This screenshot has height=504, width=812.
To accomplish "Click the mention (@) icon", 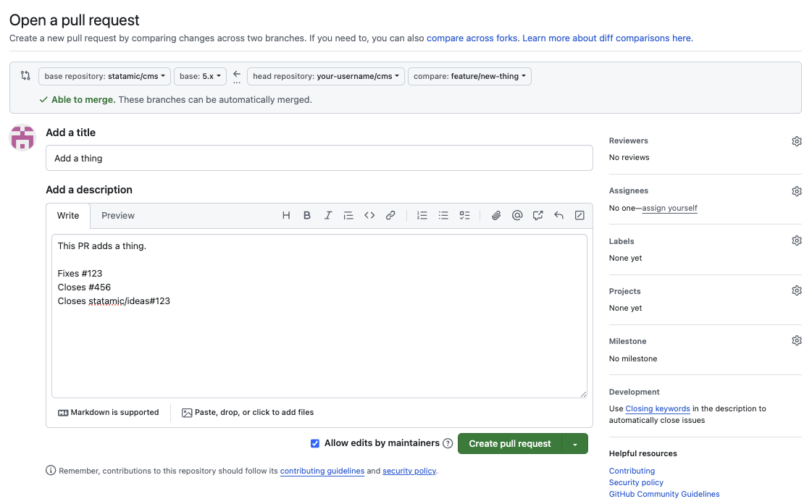I will point(517,215).
